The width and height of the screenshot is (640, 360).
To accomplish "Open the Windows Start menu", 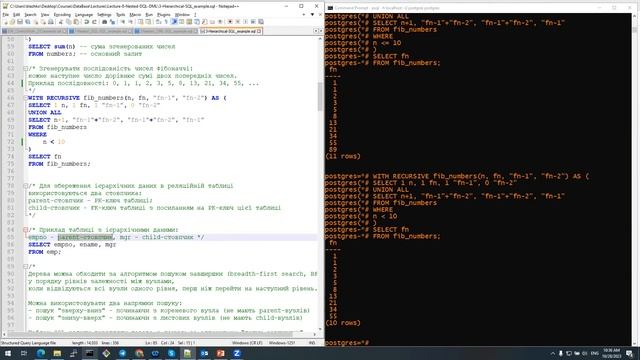I will coord(8,353).
